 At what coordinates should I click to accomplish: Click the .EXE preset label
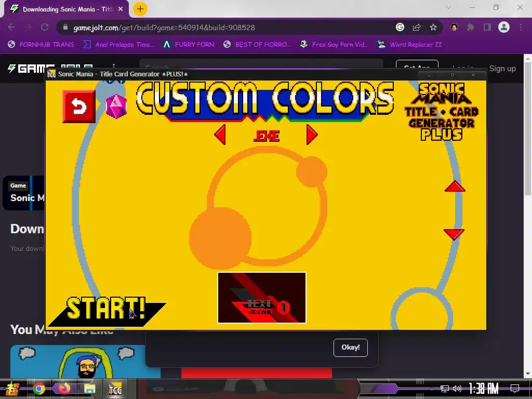[267, 136]
